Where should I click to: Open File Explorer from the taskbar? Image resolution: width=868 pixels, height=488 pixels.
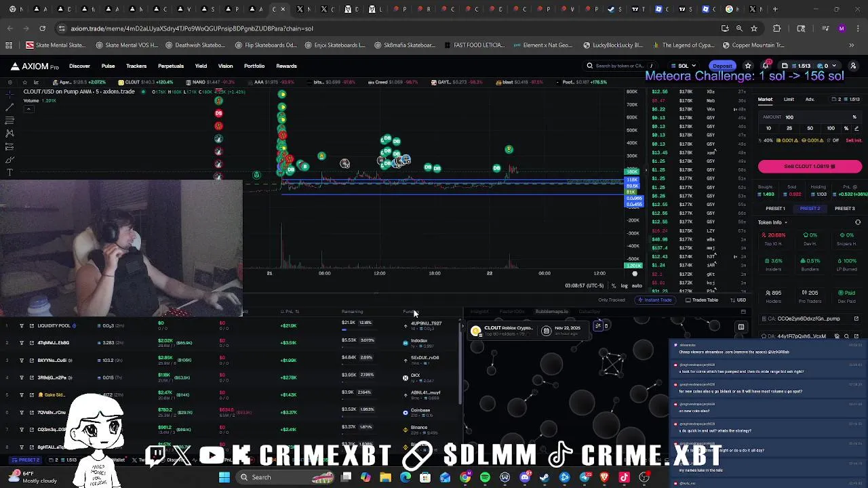pos(385,477)
